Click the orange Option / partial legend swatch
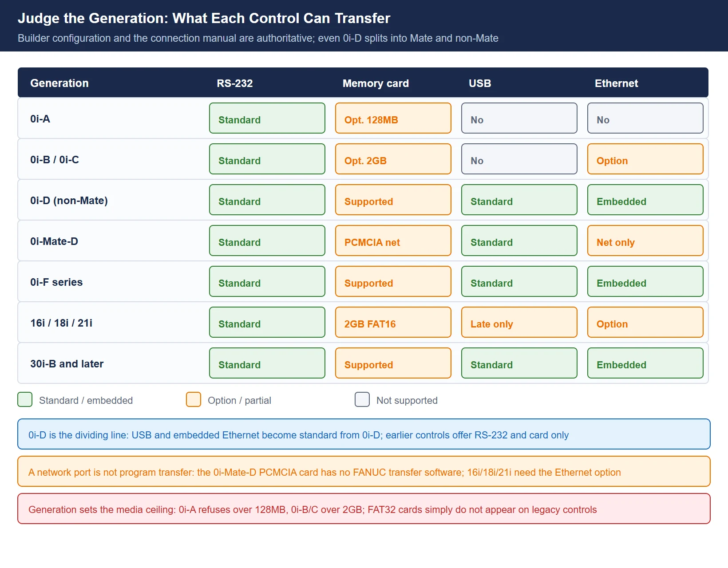Viewport: 728px width, 568px height. coord(194,399)
